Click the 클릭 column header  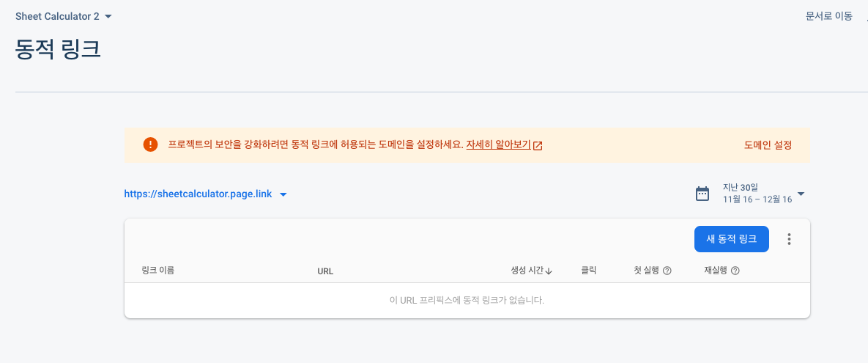click(x=588, y=271)
